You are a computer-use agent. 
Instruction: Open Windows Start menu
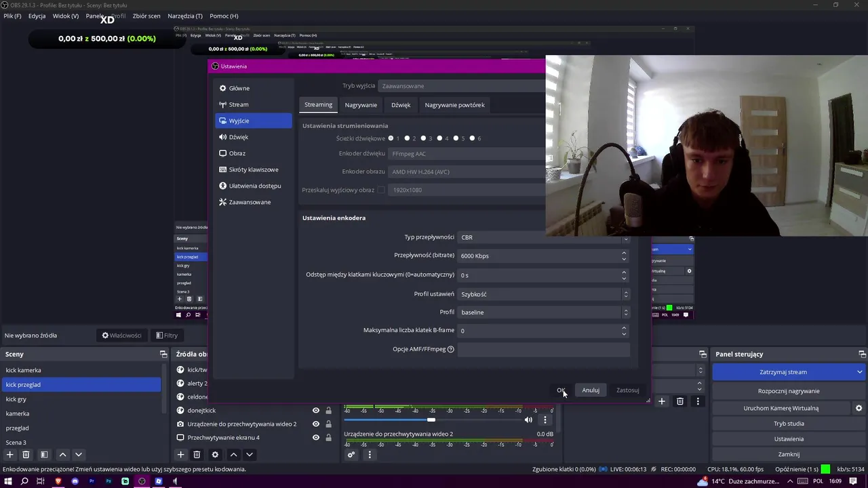point(8,481)
